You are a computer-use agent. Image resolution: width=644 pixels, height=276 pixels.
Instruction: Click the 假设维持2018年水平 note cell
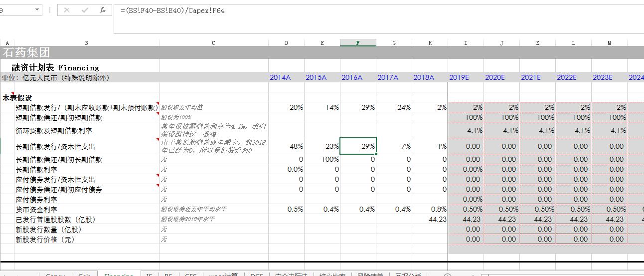click(x=187, y=220)
